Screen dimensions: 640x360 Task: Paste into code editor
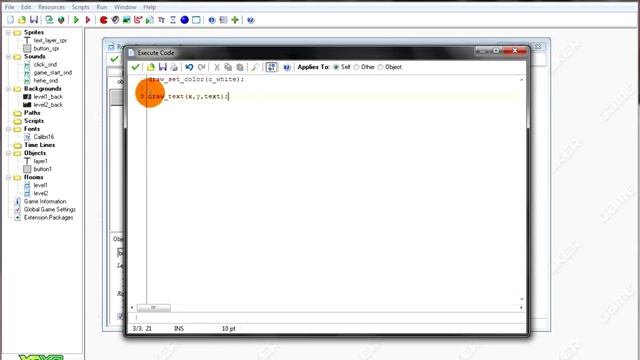(x=240, y=67)
